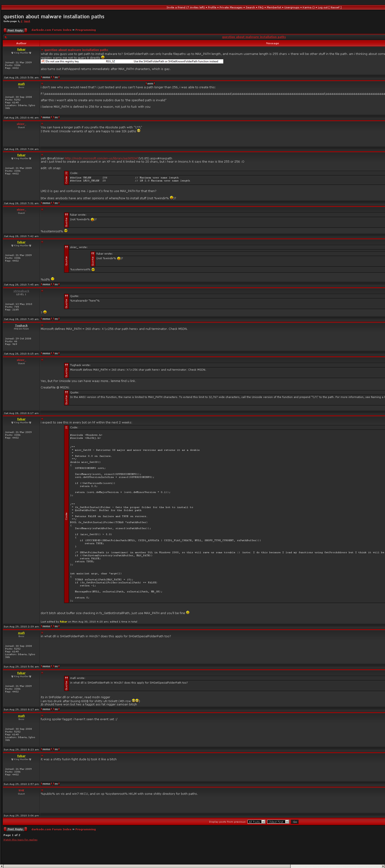Click PROFILE icon under fubar's first post
The image size is (385, 868).
(x=46, y=77)
